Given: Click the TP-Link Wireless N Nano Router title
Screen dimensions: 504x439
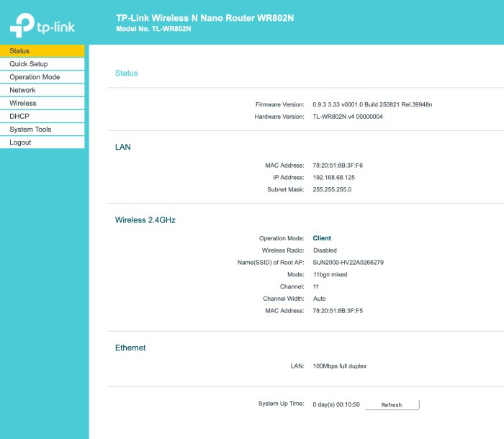Looking at the screenshot, I should coord(204,18).
